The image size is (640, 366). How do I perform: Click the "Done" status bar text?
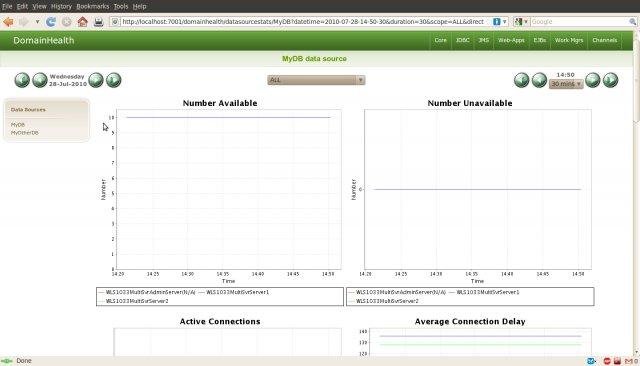[24, 361]
